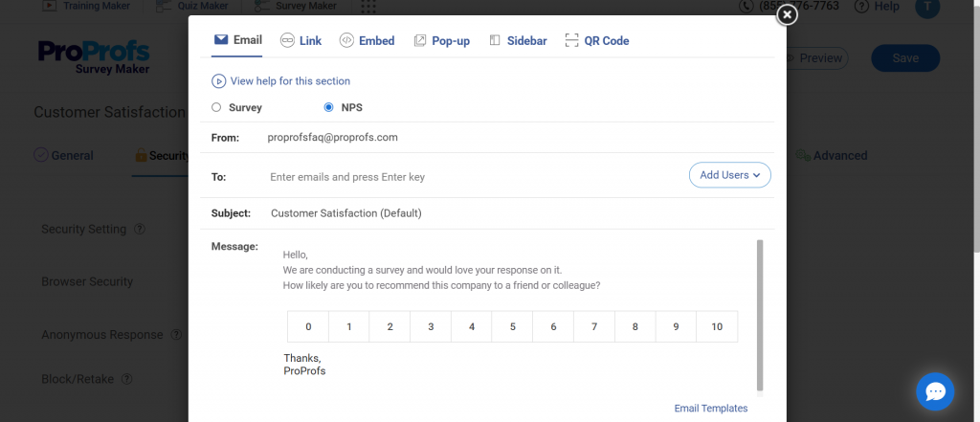
Task: Choose NPS score 10
Action: tap(717, 326)
